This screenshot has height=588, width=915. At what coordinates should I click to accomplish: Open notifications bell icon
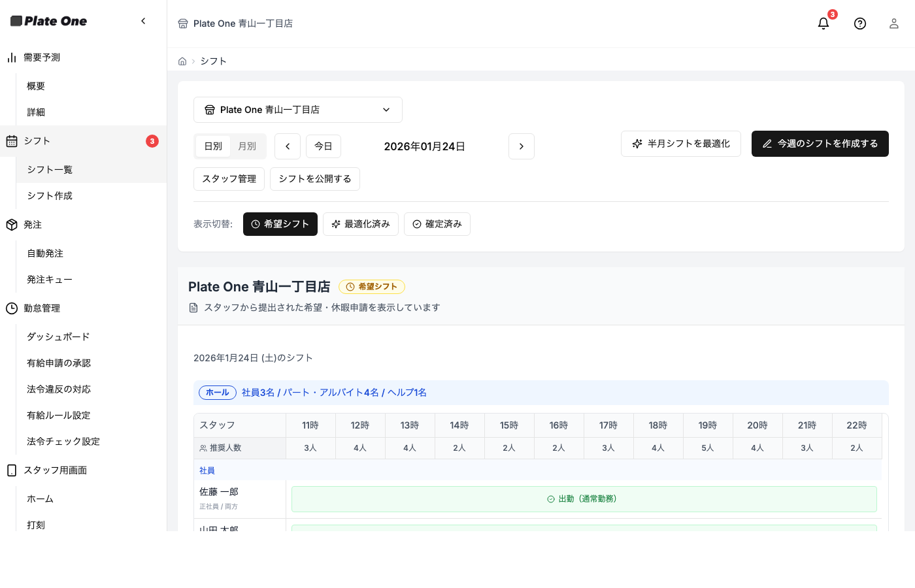823,24
